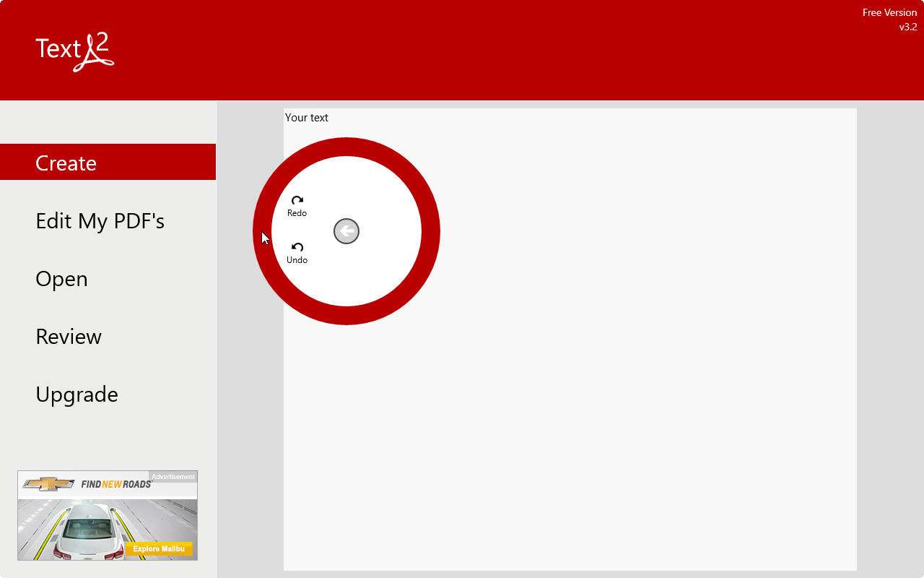The width and height of the screenshot is (924, 578).
Task: Choose Open from the sidebar
Action: [x=61, y=279]
